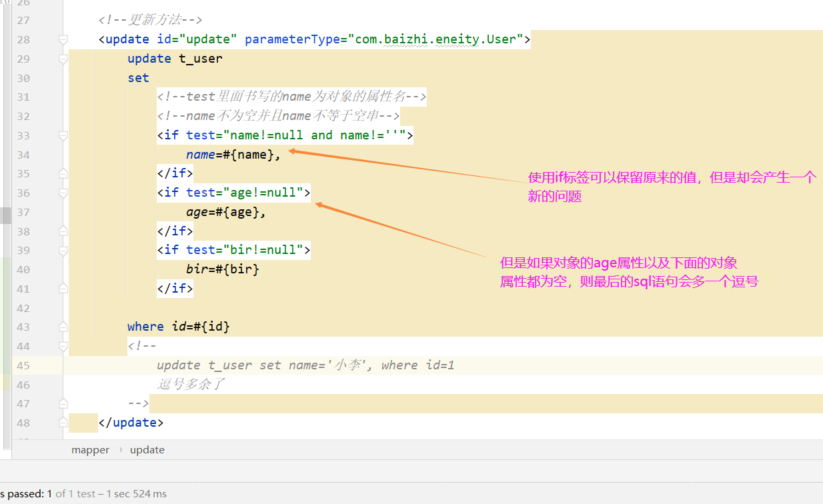Click the 'bir=#{bir}' line
This screenshot has width=823, height=504.
[223, 269]
